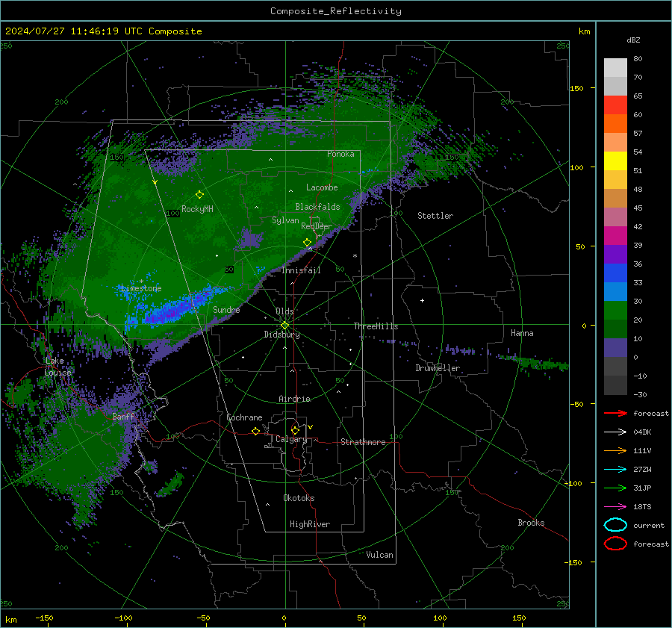Click the Stettler city label

coord(435,216)
